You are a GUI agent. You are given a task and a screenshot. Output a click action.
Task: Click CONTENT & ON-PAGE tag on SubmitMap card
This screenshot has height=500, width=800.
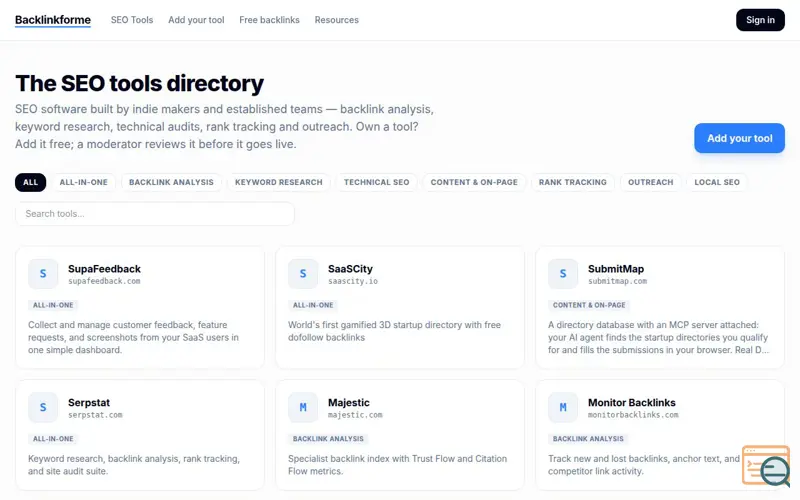tap(589, 305)
